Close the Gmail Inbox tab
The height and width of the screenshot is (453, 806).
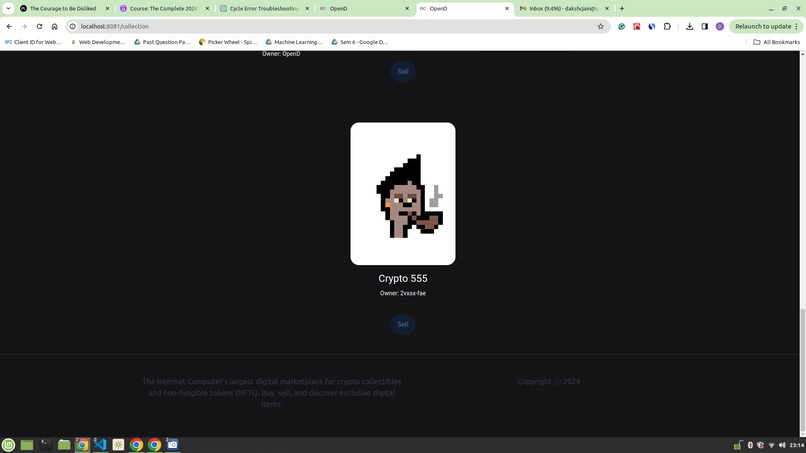click(x=607, y=8)
